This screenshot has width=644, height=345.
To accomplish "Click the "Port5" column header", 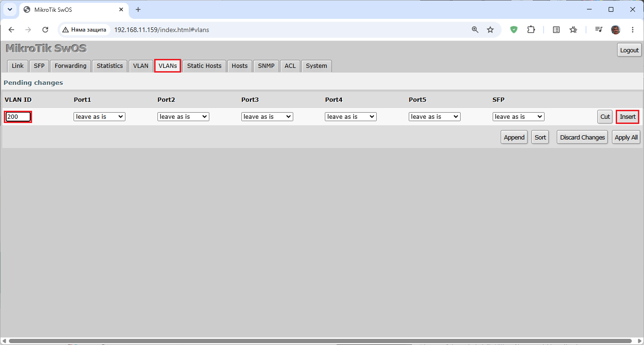I will [418, 99].
